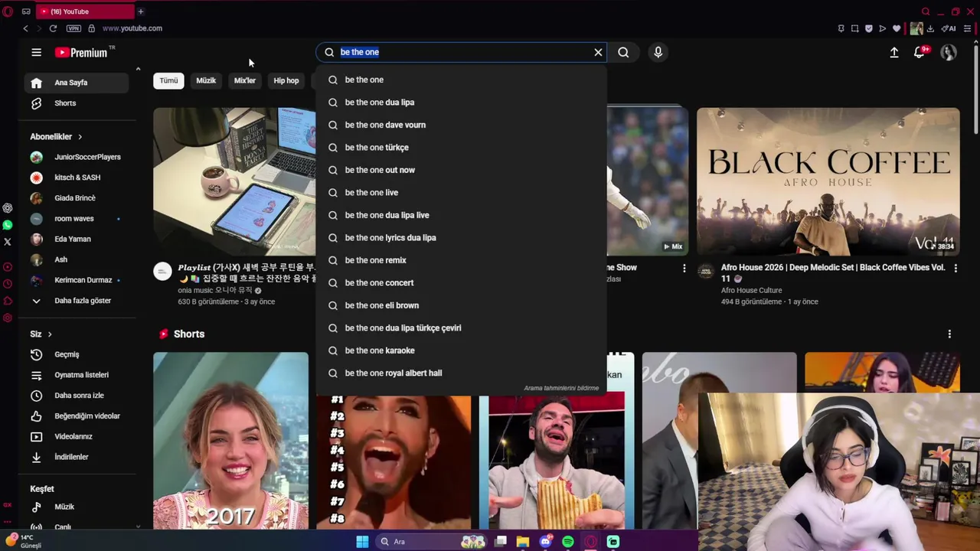
Task: Open Eda Yaman channel
Action: [76, 240]
